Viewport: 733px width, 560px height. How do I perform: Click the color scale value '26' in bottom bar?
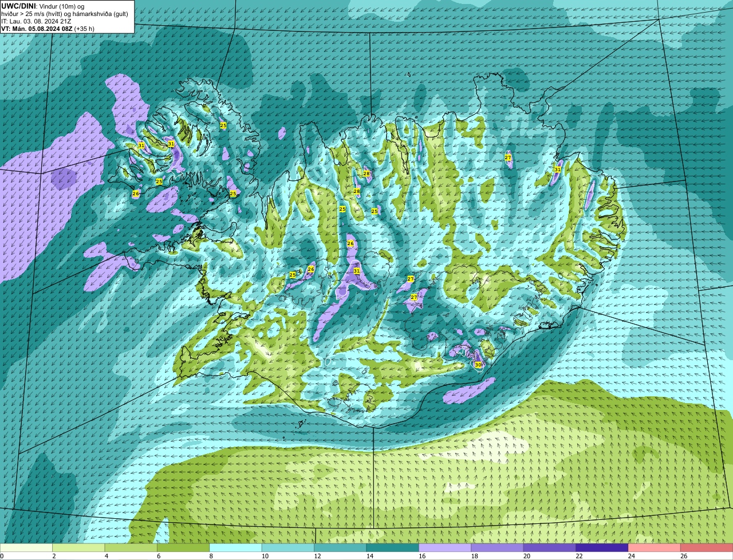click(684, 556)
